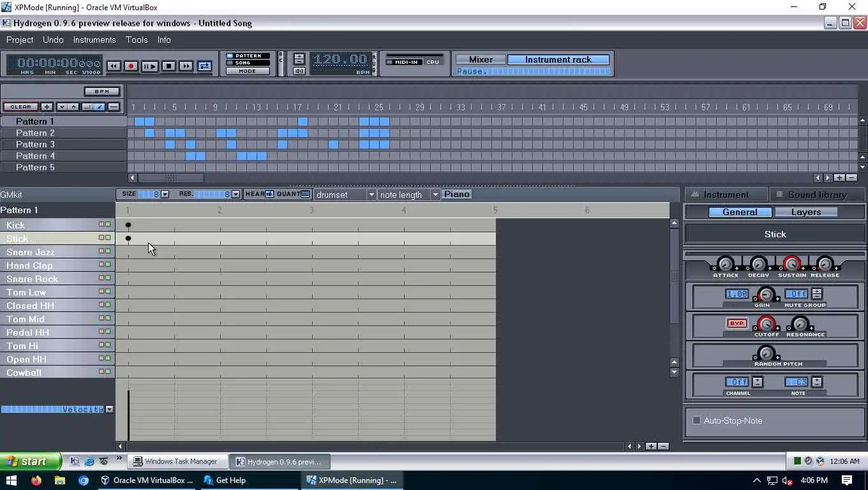Click the rewind transport button
The image size is (868, 490).
[x=114, y=66]
